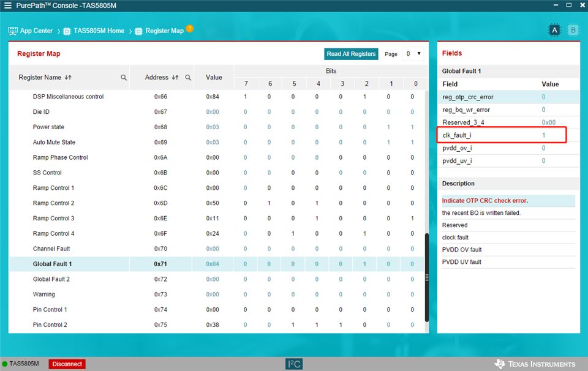Screen dimensions: 588x371
Task: Search Address with magnifier icon
Action: 188,78
